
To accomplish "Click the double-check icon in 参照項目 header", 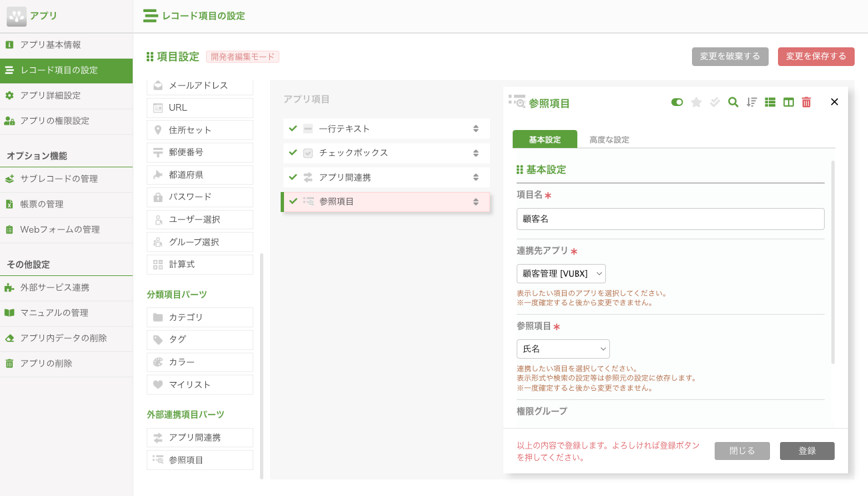I will point(715,102).
